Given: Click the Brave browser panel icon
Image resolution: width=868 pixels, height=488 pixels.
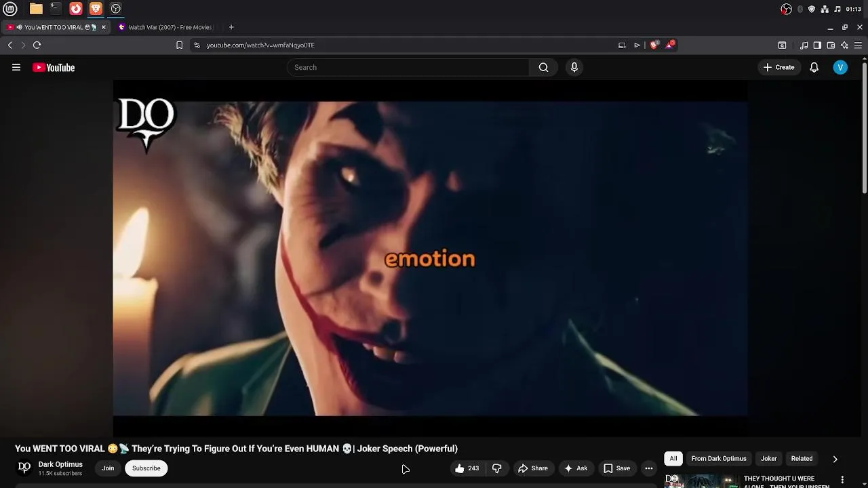Looking at the screenshot, I should tap(96, 9).
